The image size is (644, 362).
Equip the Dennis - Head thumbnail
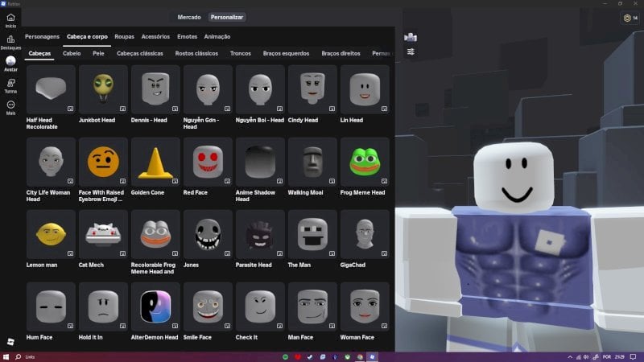coord(155,89)
